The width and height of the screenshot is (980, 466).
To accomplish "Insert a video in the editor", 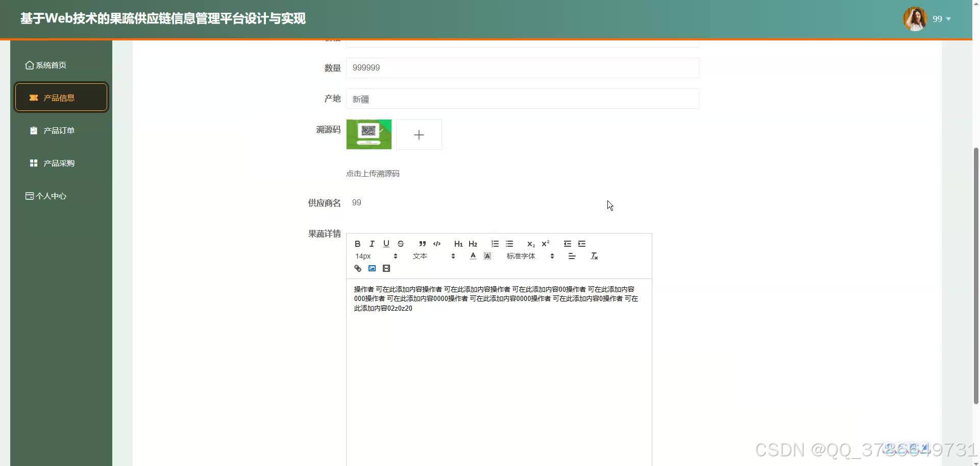I will pos(386,268).
